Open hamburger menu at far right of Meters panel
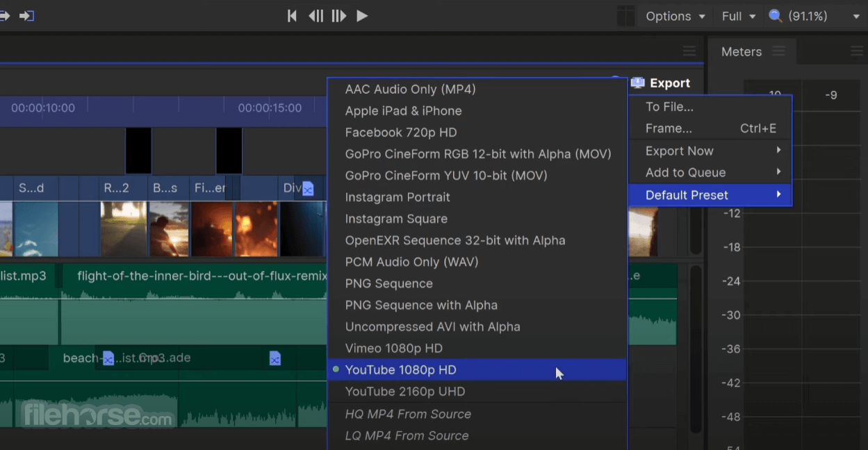 (x=856, y=51)
